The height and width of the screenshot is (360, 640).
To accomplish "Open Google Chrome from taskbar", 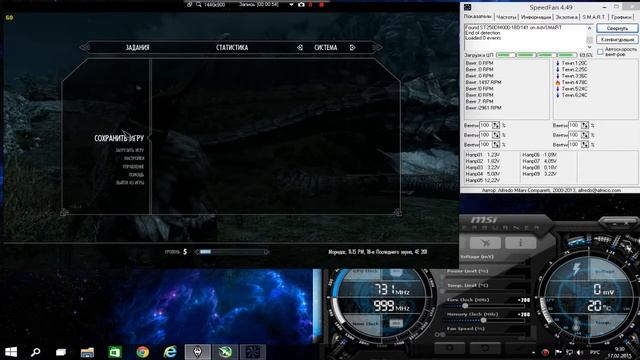I will 142,352.
